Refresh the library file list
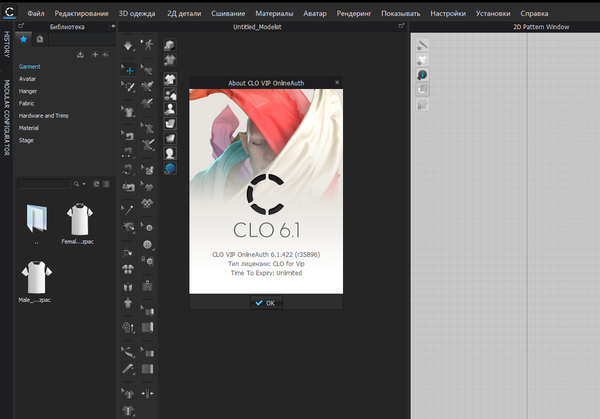This screenshot has width=600, height=419. [96, 184]
